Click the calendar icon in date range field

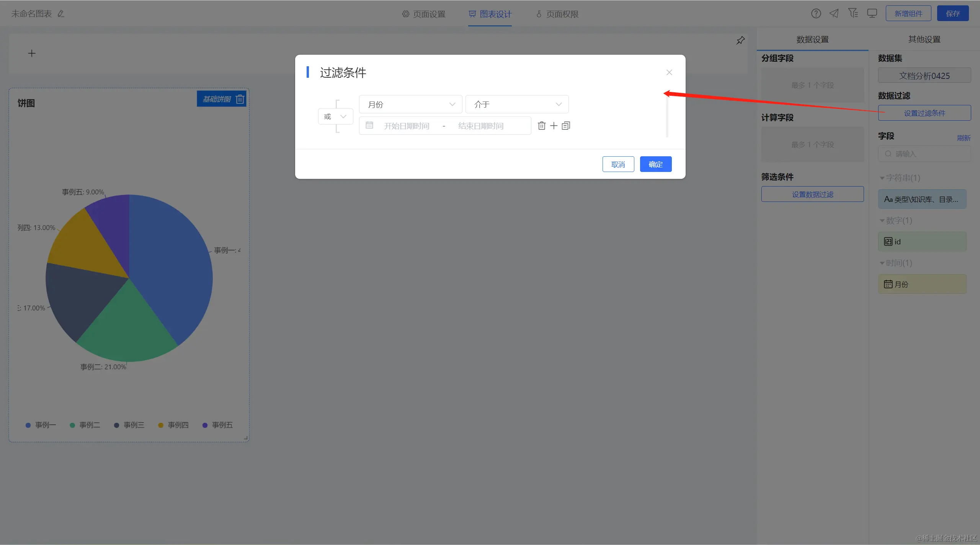pos(369,126)
